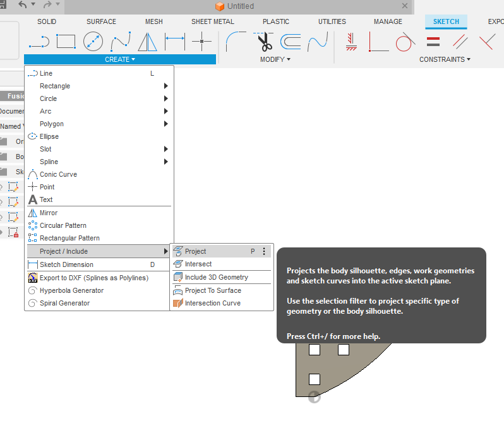The width and height of the screenshot is (504, 421).
Task: Click the Redo arrow
Action: pos(47,4)
